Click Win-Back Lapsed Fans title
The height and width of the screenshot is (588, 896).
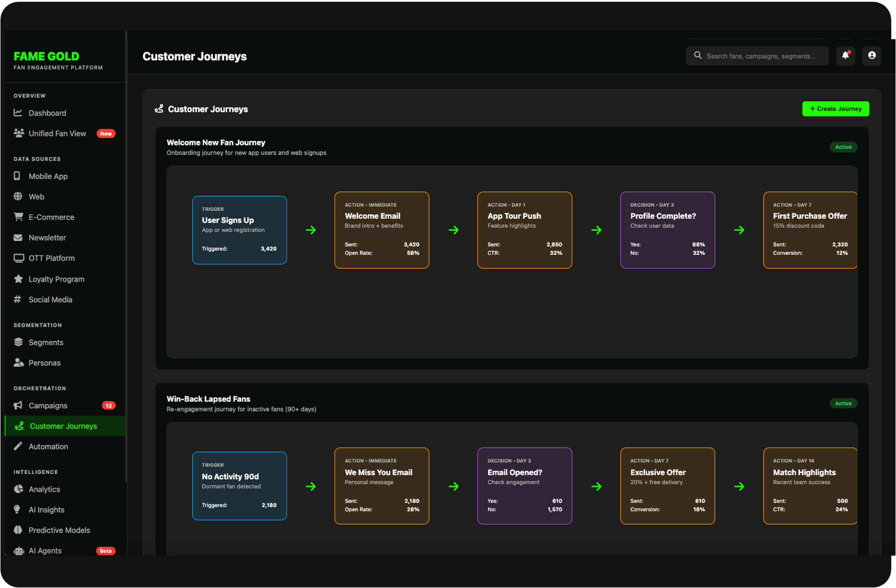208,399
